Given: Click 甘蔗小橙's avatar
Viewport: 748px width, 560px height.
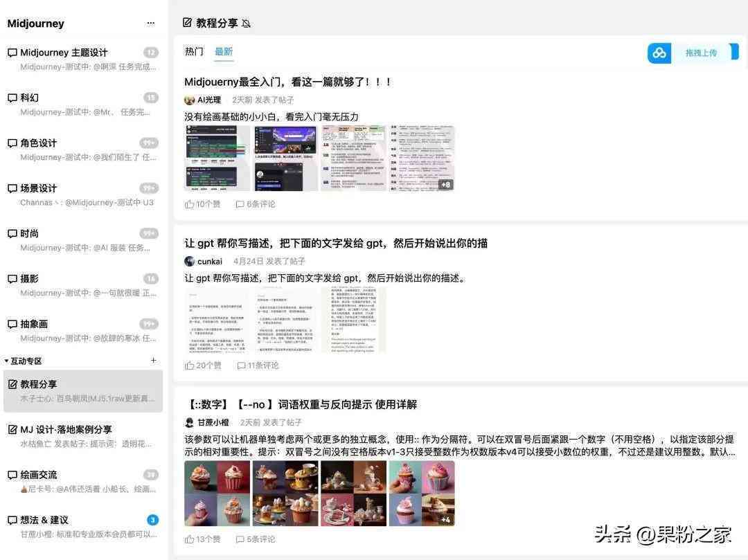Looking at the screenshot, I should tap(189, 422).
